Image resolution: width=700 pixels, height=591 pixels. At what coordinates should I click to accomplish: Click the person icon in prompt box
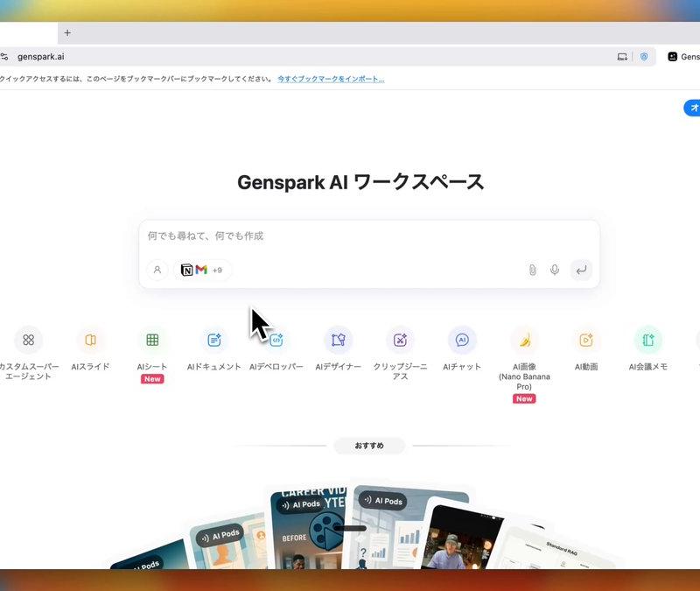[157, 270]
